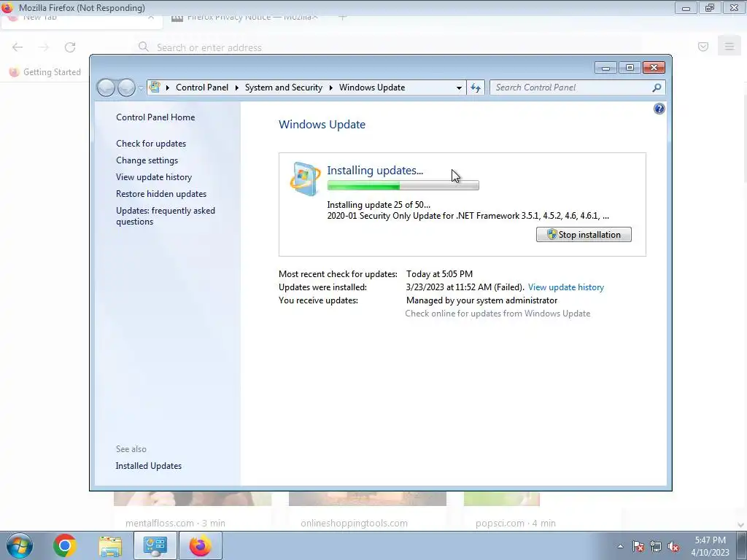Click Check for updates

coord(151,144)
